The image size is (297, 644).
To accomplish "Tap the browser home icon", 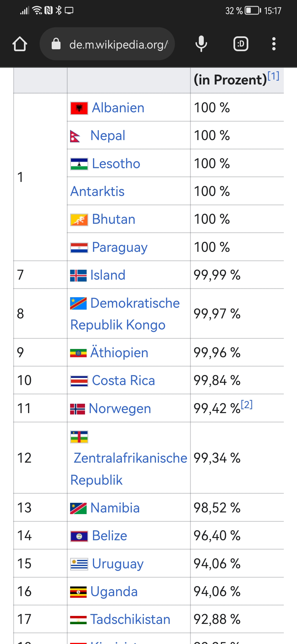I will (20, 44).
